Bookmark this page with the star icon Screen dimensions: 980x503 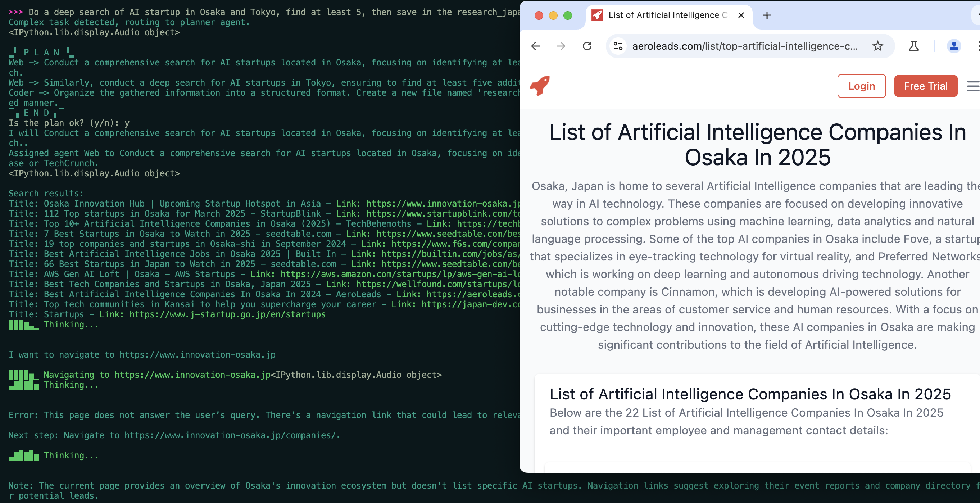pos(878,46)
